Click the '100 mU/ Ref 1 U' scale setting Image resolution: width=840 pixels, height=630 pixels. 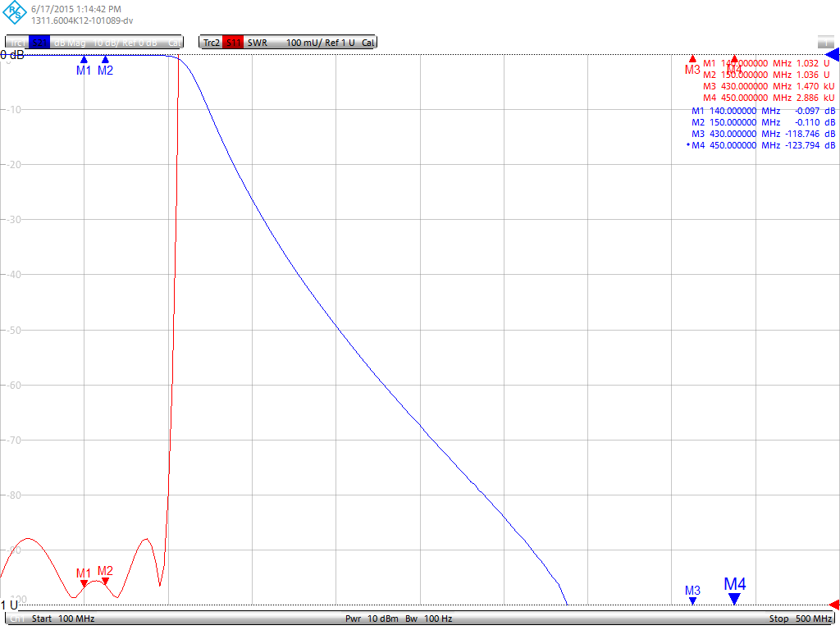click(321, 43)
